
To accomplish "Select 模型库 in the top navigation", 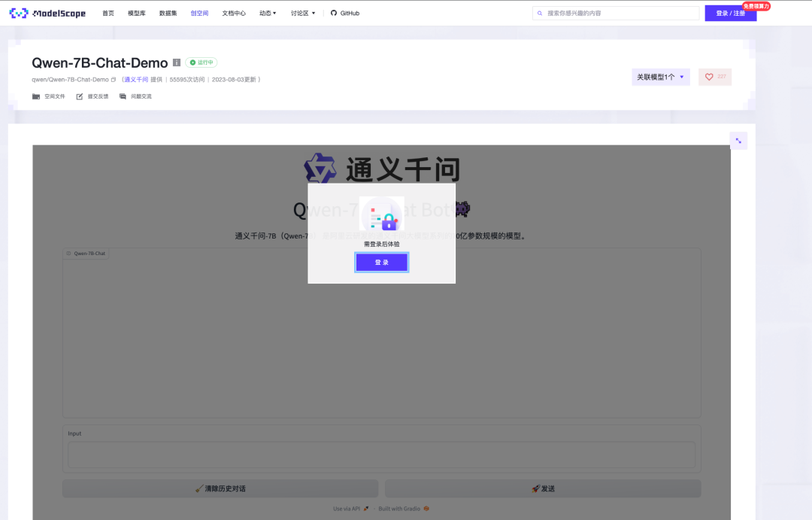I will pos(135,13).
